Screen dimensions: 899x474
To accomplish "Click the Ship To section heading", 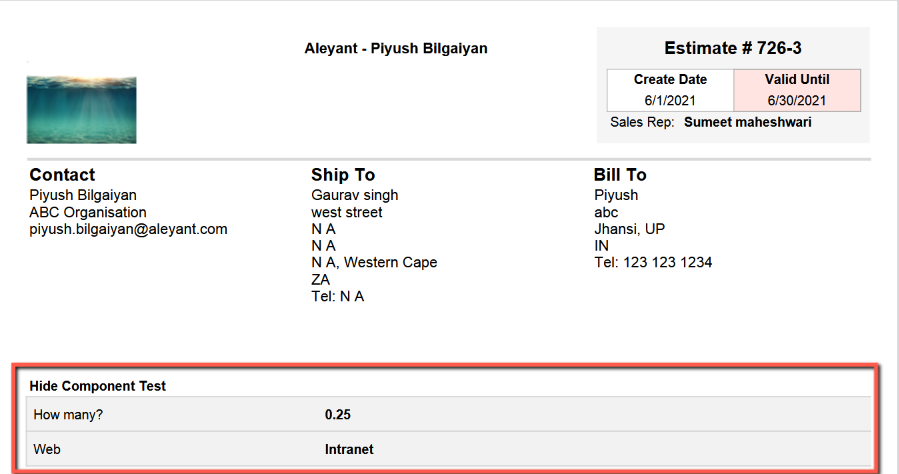I will pos(343,175).
